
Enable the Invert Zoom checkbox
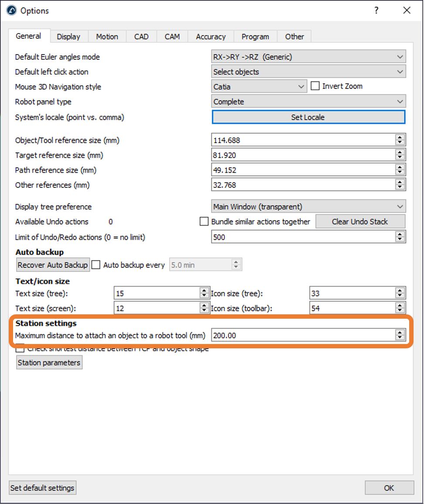[315, 86]
